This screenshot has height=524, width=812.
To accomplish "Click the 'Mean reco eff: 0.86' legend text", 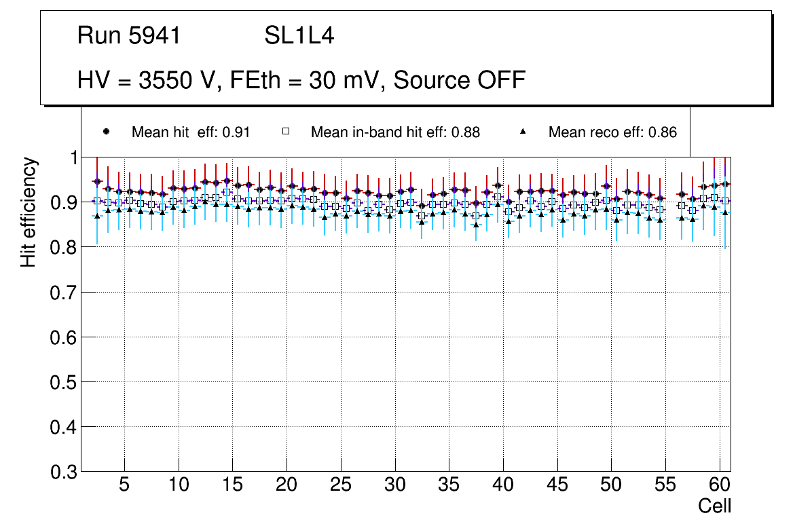I will (612, 132).
